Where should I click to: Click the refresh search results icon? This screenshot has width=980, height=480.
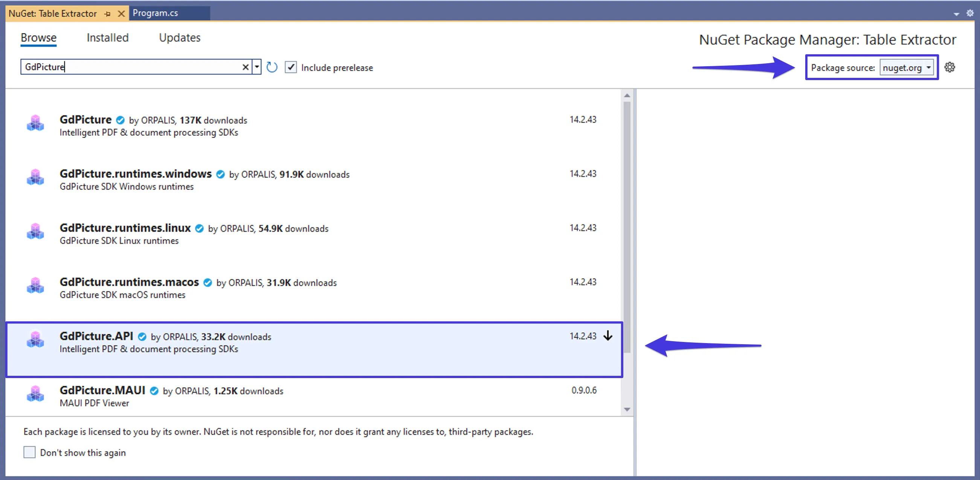[272, 67]
